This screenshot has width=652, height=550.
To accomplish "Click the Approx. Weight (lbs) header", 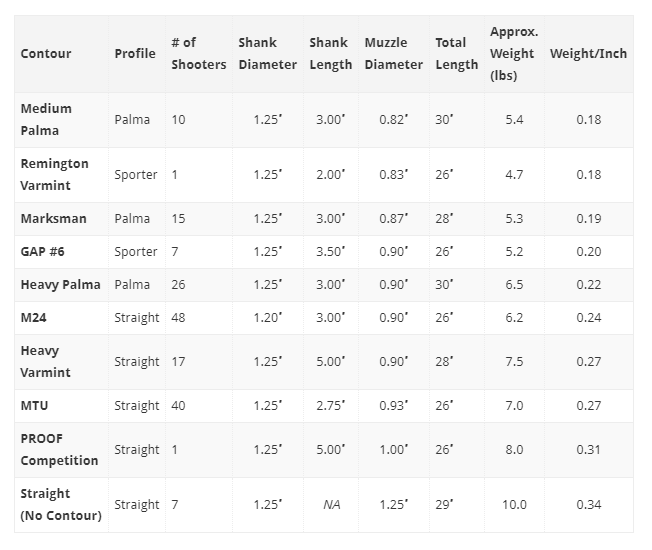I will 514,54.
